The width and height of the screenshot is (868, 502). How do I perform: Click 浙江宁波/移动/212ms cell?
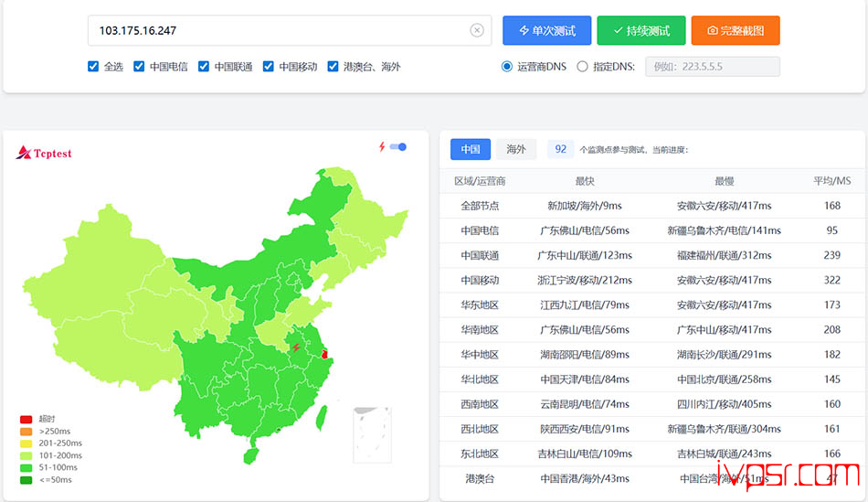tap(585, 281)
